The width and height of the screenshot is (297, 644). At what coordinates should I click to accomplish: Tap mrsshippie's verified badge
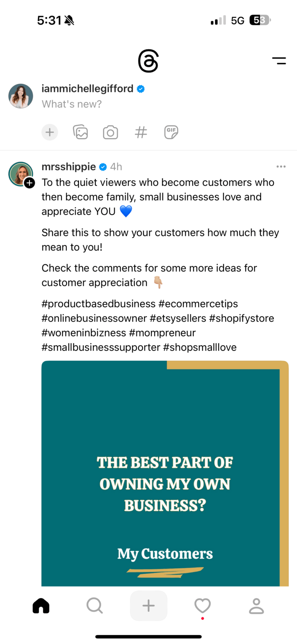[103, 166]
